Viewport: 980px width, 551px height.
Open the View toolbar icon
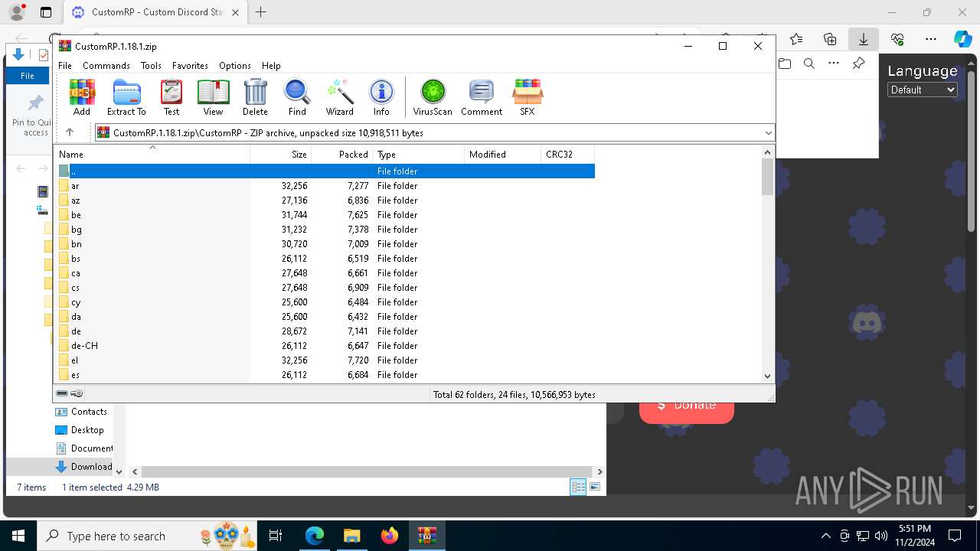click(x=213, y=97)
